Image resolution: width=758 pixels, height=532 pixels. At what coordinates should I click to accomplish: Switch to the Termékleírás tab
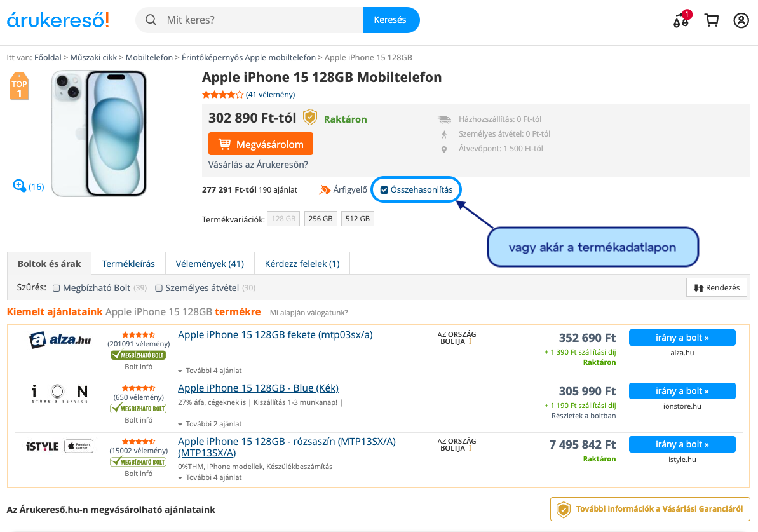pyautogui.click(x=128, y=264)
